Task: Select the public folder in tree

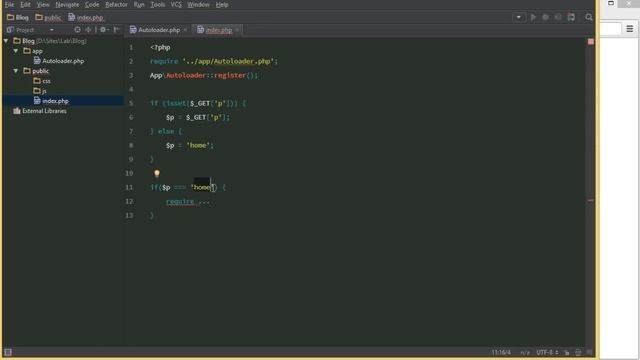Action: 36,71
